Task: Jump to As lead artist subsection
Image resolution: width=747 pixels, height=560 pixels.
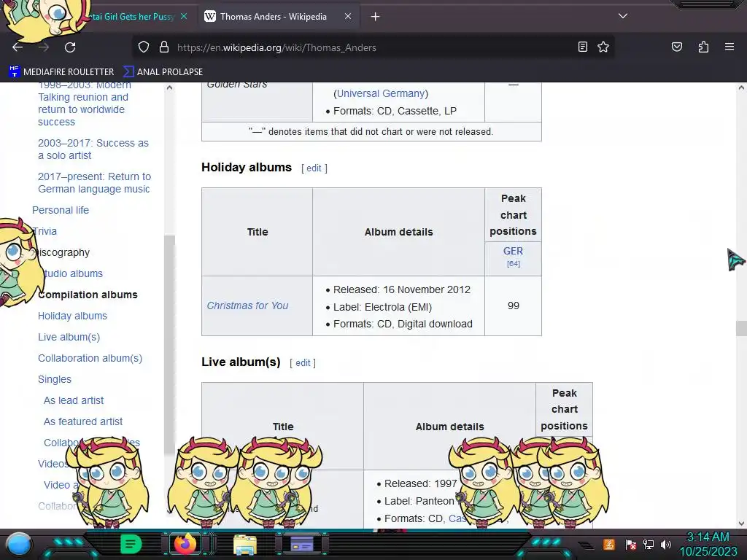Action: coord(74,400)
